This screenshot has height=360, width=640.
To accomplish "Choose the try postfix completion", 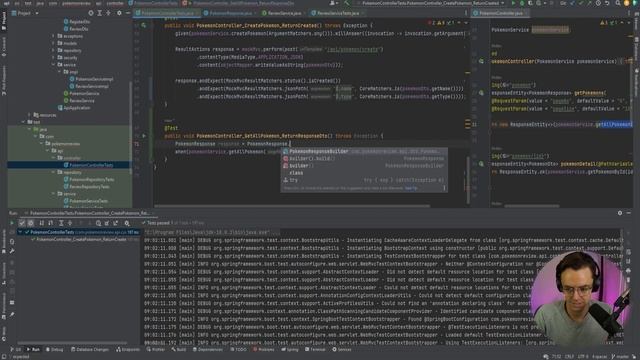I will pos(364,180).
